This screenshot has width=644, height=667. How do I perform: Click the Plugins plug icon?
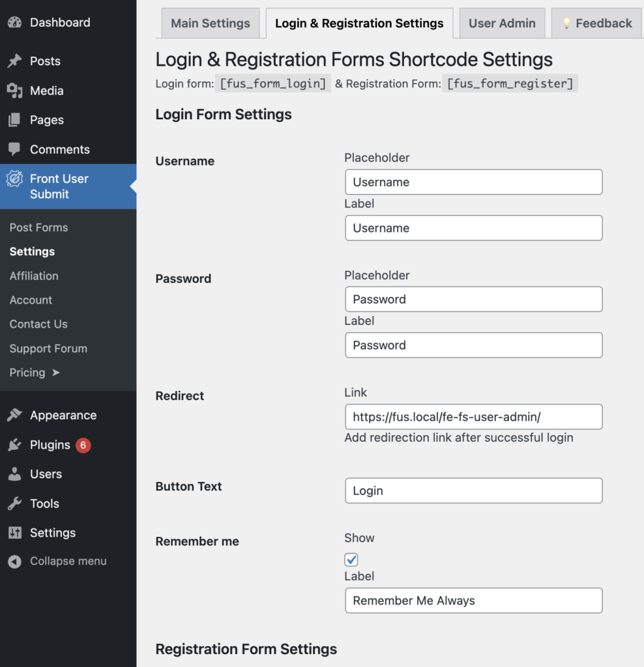click(x=14, y=445)
